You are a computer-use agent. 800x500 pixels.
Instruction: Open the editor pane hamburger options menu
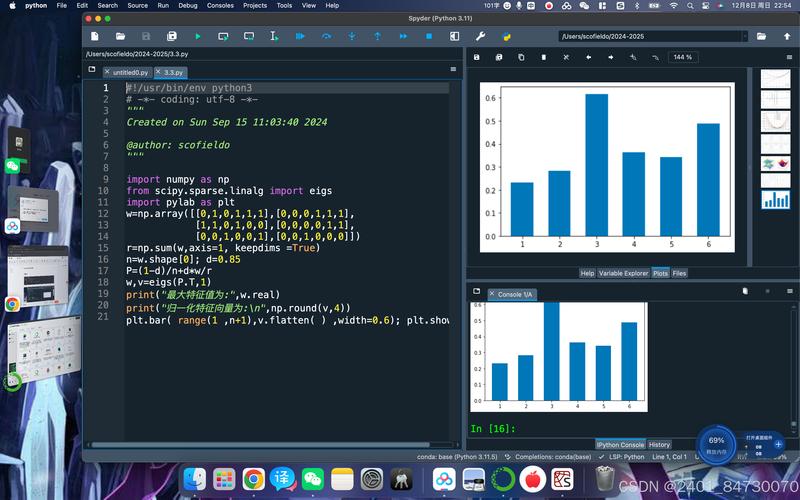pyautogui.click(x=453, y=71)
